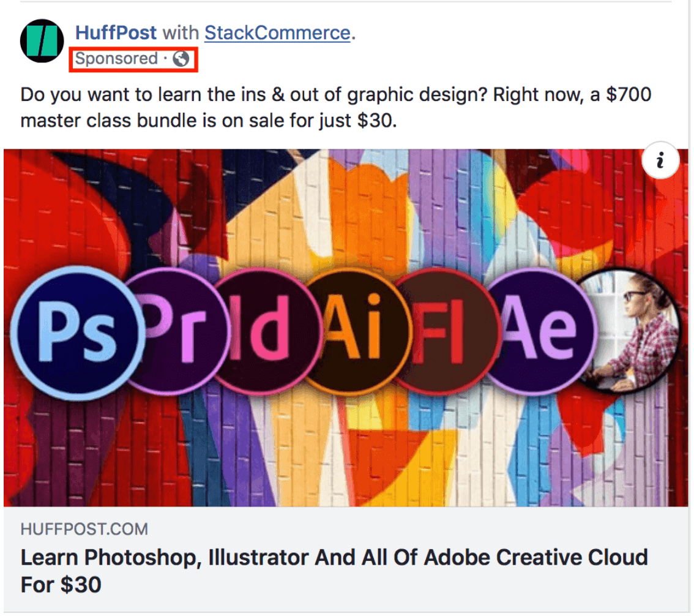
Task: Click the globe public audience icon
Action: coord(181,58)
